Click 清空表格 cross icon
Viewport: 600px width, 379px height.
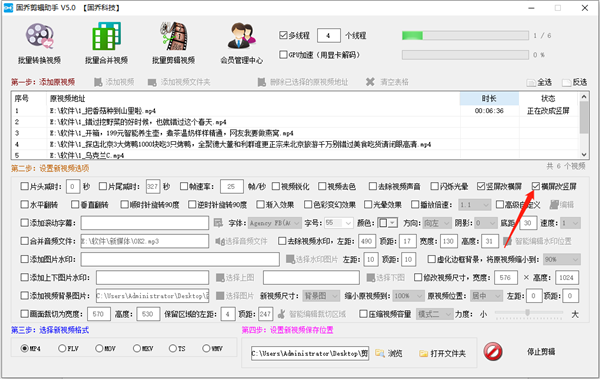[370, 82]
